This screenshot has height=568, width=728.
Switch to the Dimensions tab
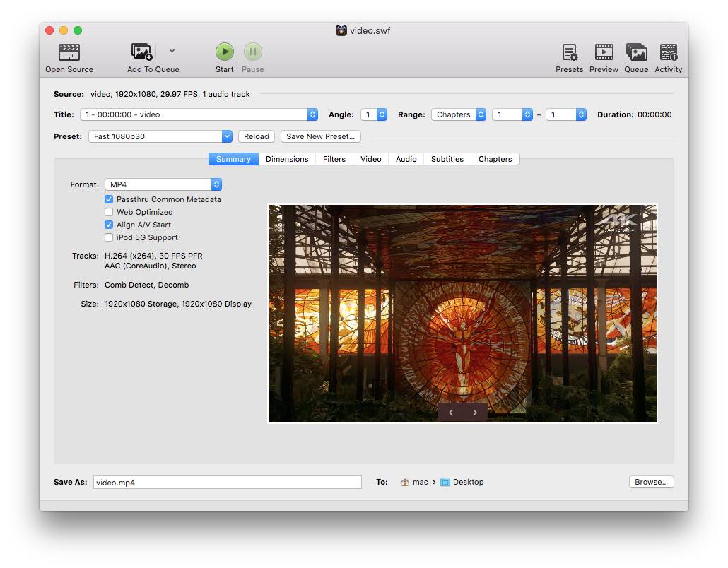click(287, 159)
